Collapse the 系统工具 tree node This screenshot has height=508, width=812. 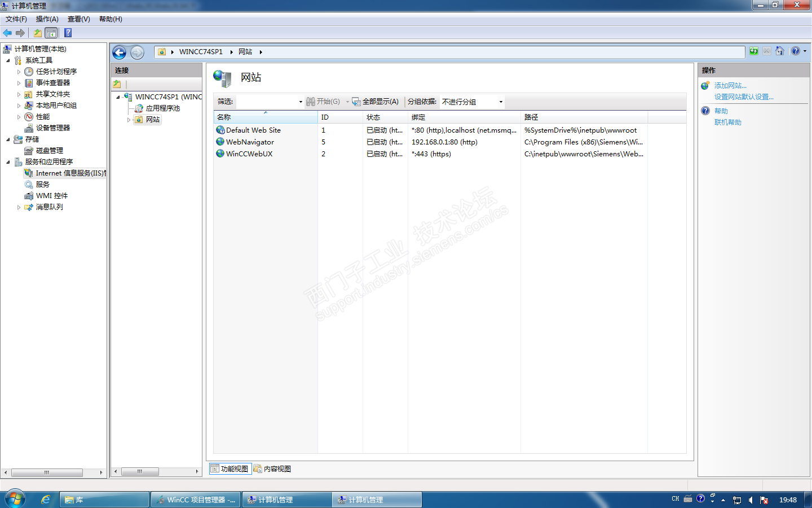[8, 60]
